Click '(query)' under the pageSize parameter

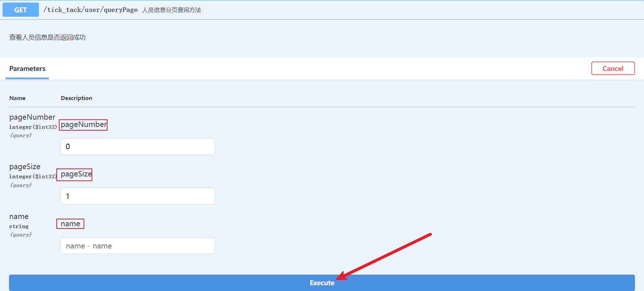click(21, 185)
